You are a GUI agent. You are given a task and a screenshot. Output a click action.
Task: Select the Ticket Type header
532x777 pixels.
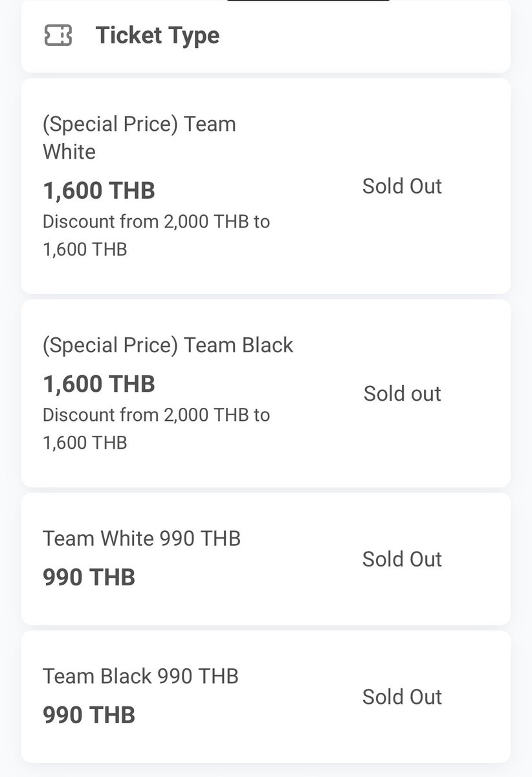266,36
